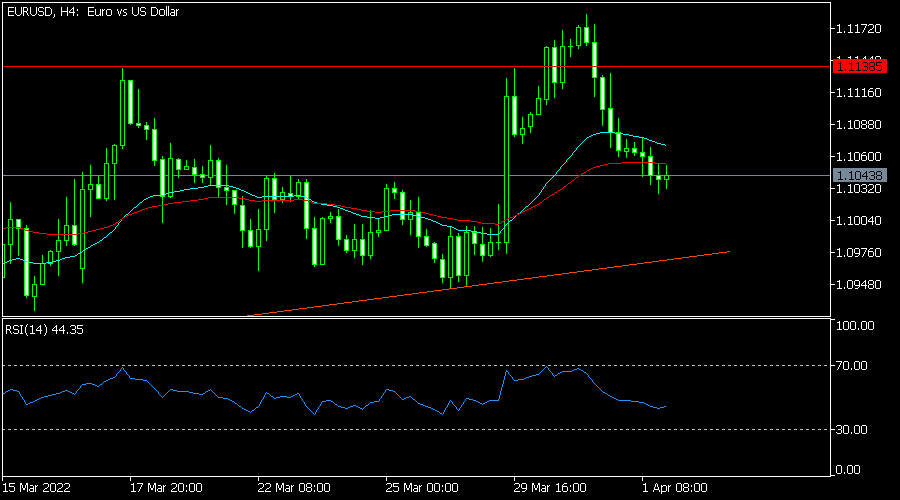This screenshot has width=900, height=500.
Task: Click the 15 Mar 2022 date label
Action: 37,488
